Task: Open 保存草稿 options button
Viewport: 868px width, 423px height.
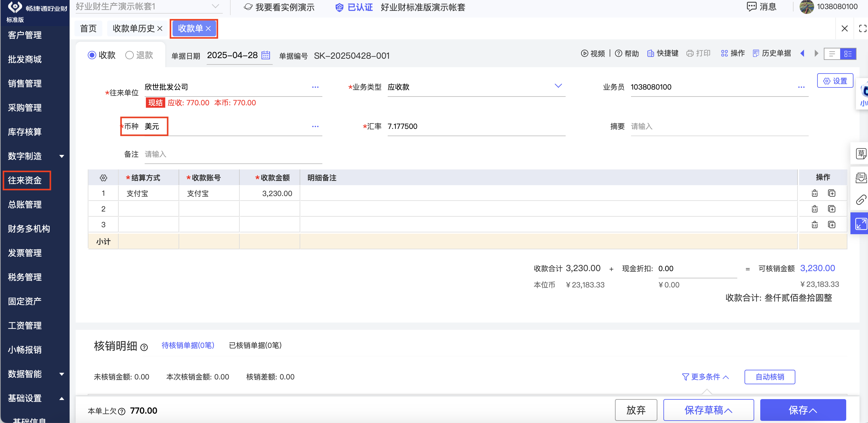Action: 708,410
